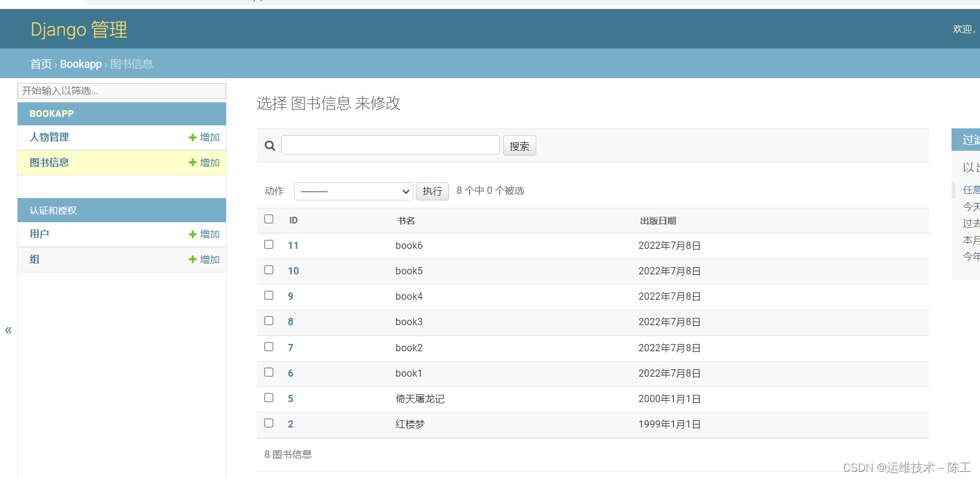
Task: Click 增加 link next to 图书信息
Action: [210, 162]
